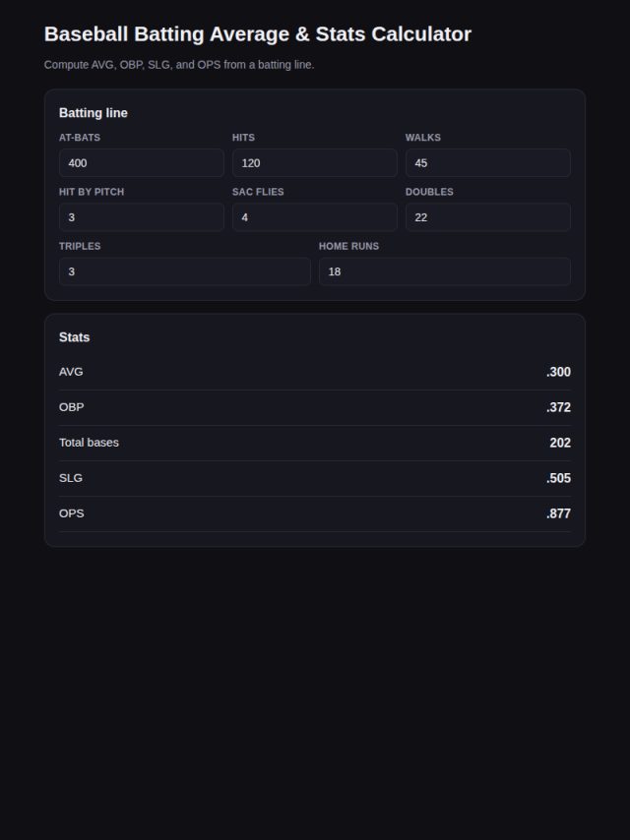Select the Total bases value 202
The image size is (630, 840).
point(560,443)
